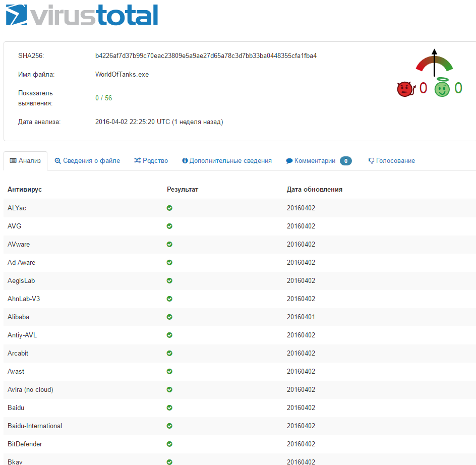Click the green harmless votes count 0
This screenshot has width=476, height=465.
click(458, 88)
